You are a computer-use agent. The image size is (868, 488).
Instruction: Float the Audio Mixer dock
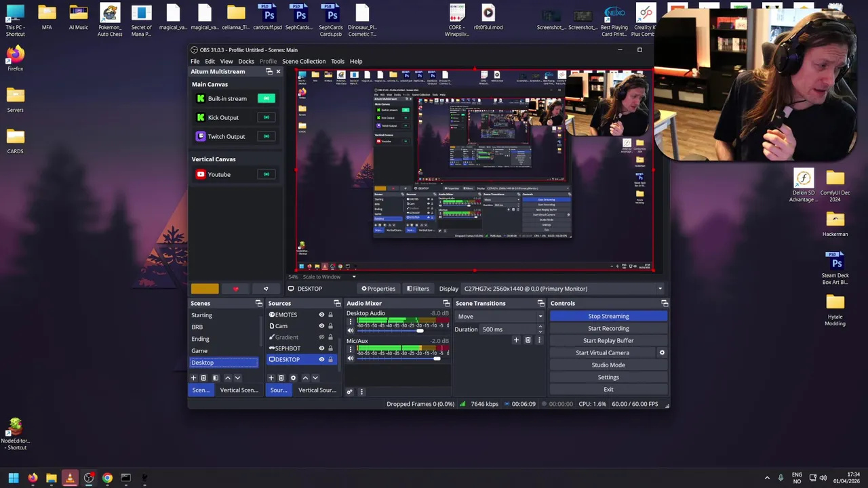(x=446, y=303)
